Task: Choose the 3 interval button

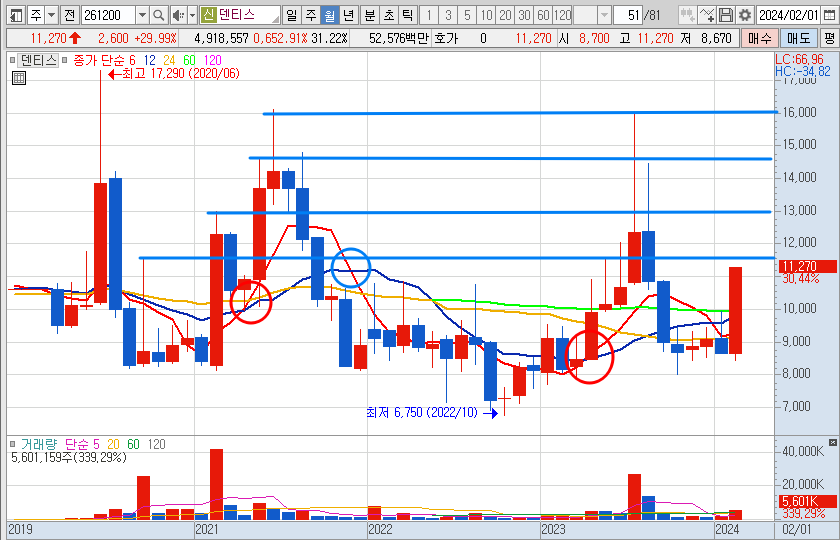Action: 448,15
